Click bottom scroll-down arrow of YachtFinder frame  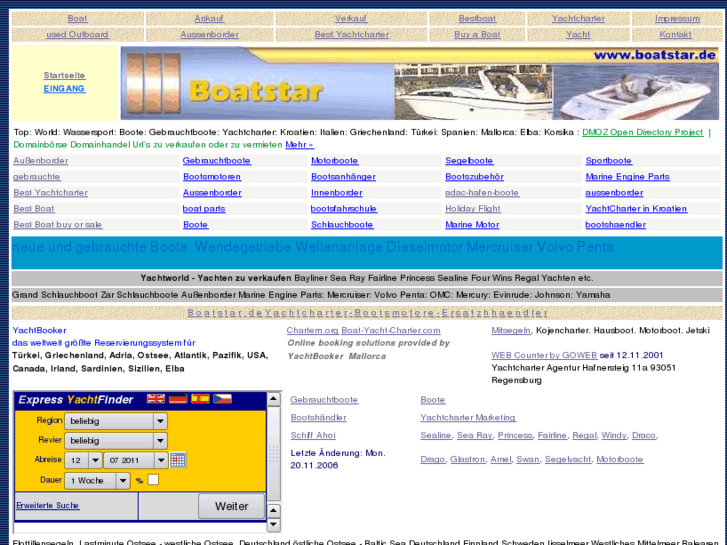point(274,525)
